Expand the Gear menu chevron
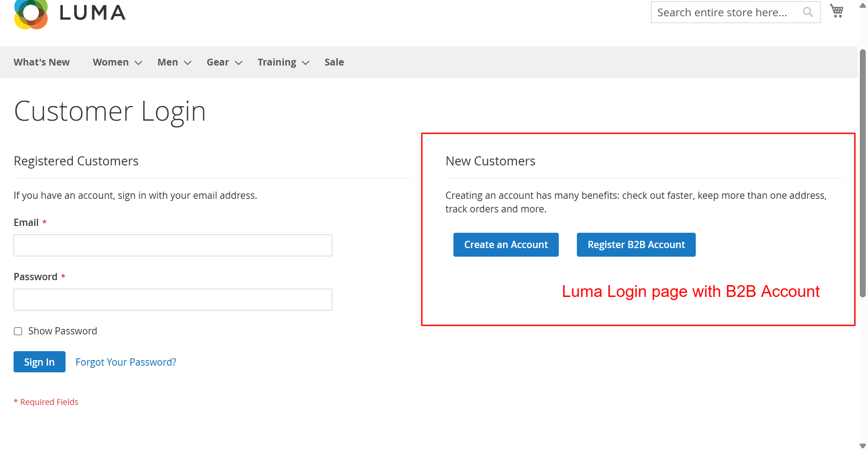This screenshot has height=451, width=868. click(x=239, y=63)
